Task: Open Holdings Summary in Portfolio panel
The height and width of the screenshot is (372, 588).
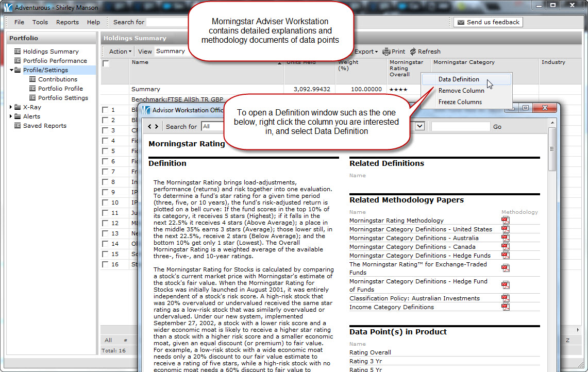Action: pos(51,52)
